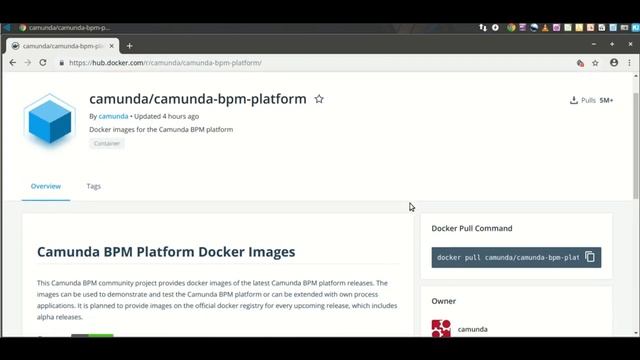Click the owner name camunda
This screenshot has width=640, height=360.
[x=473, y=329]
